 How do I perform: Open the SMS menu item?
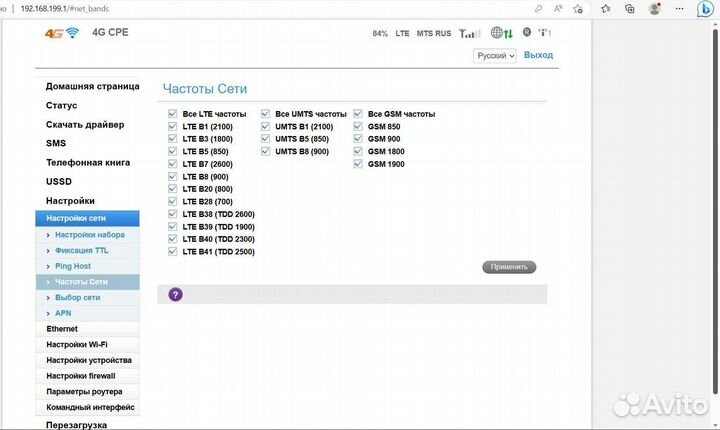tap(56, 143)
